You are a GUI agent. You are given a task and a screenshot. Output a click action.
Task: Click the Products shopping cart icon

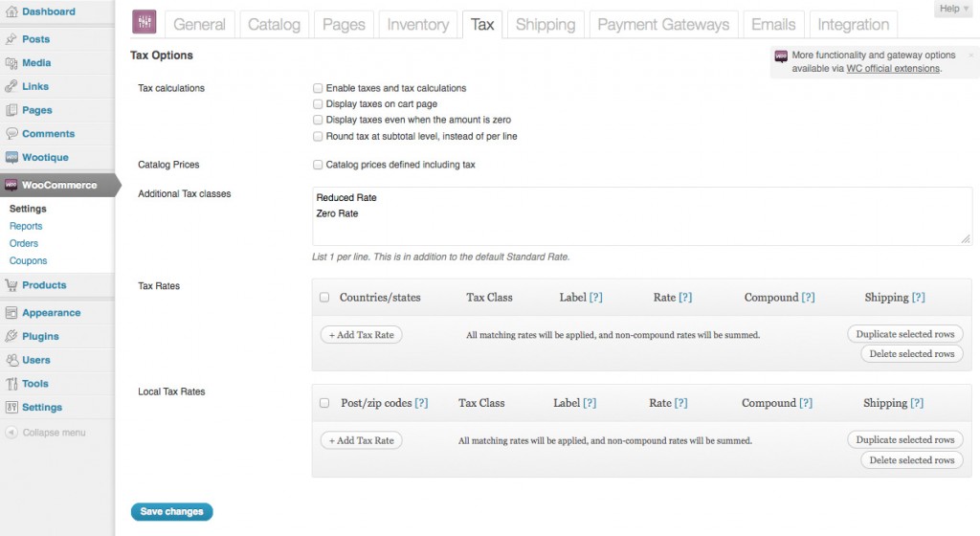[x=11, y=285]
